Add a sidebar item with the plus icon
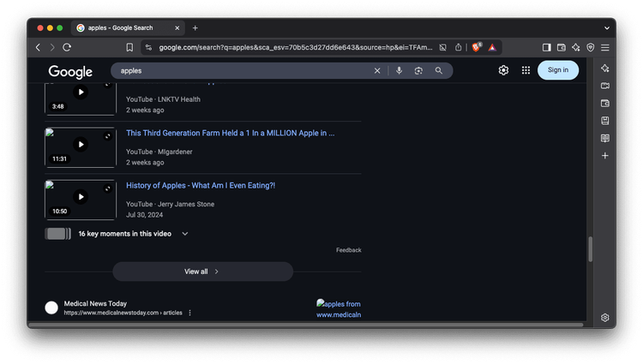 pos(605,156)
